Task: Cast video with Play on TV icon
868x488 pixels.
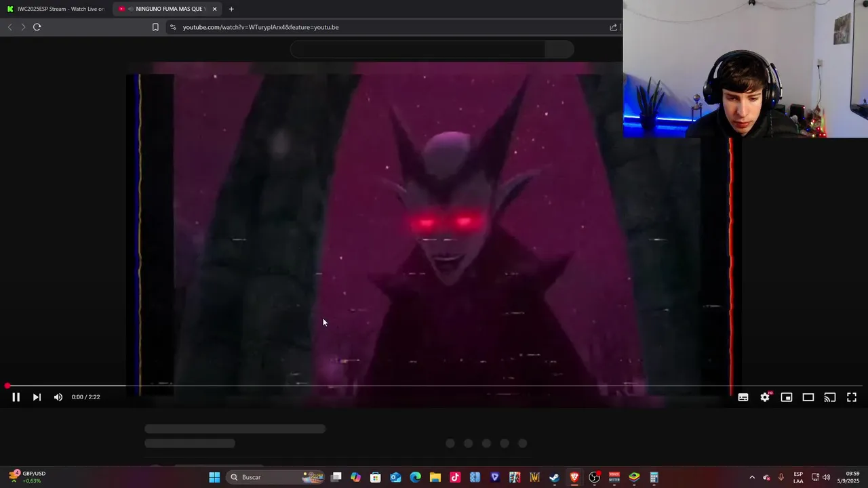Action: (x=830, y=397)
